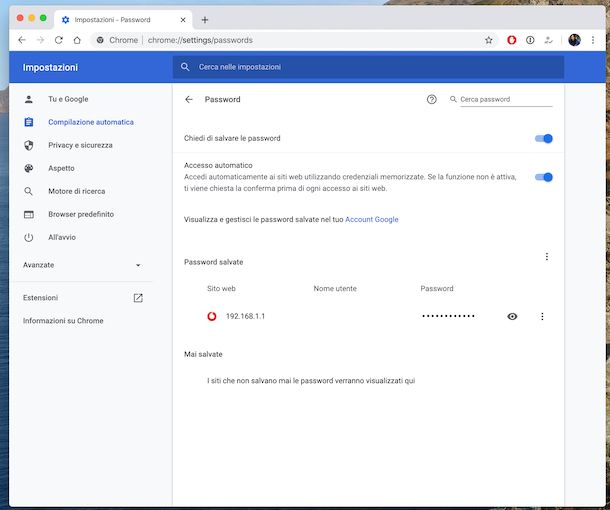Viewport: 610px width, 510px height.
Task: Go back using browser back arrow
Action: 22,40
